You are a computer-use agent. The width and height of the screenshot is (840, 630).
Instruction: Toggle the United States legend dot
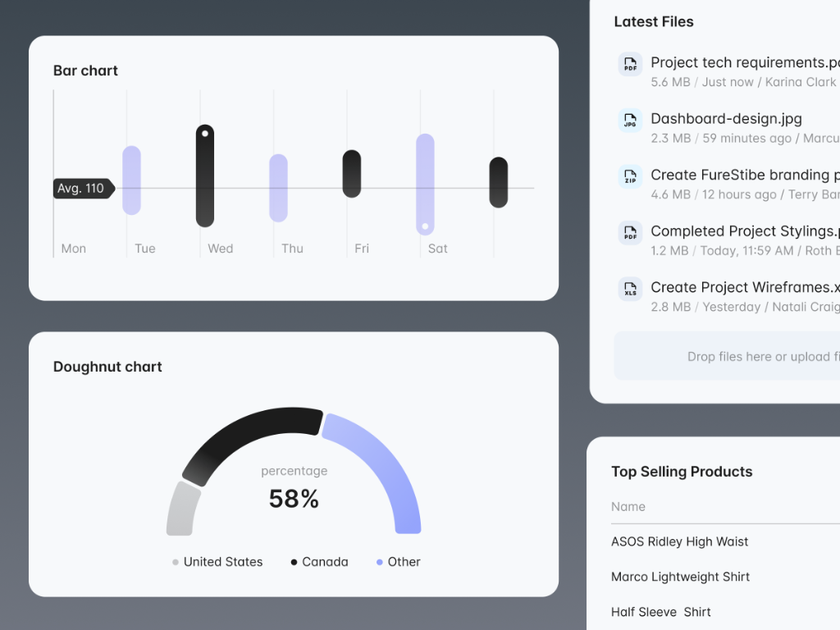[x=176, y=562]
